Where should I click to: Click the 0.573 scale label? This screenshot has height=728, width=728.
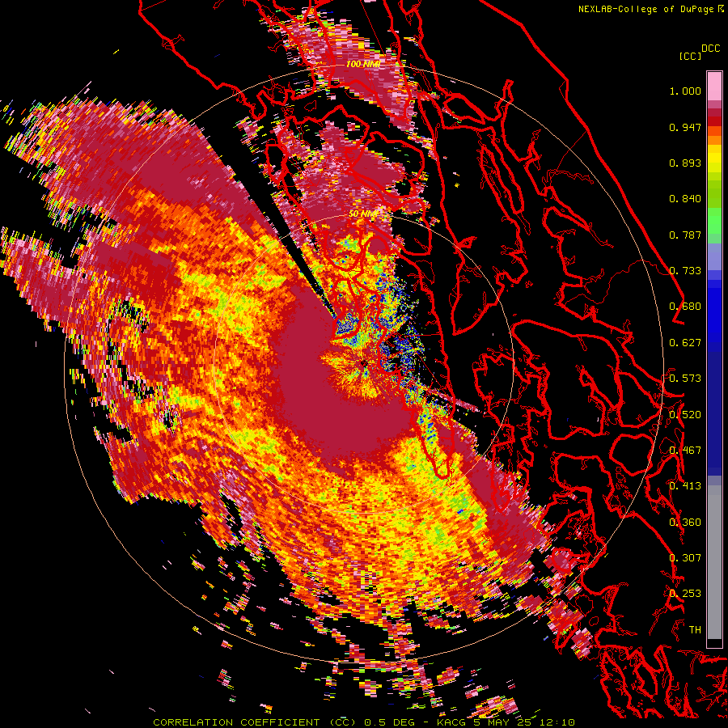click(x=685, y=379)
